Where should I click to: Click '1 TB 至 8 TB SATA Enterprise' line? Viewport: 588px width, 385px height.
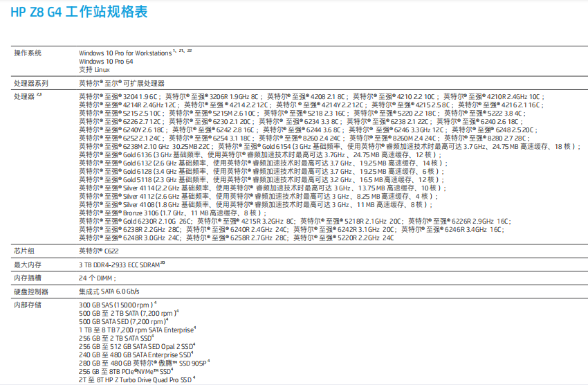tap(138, 330)
